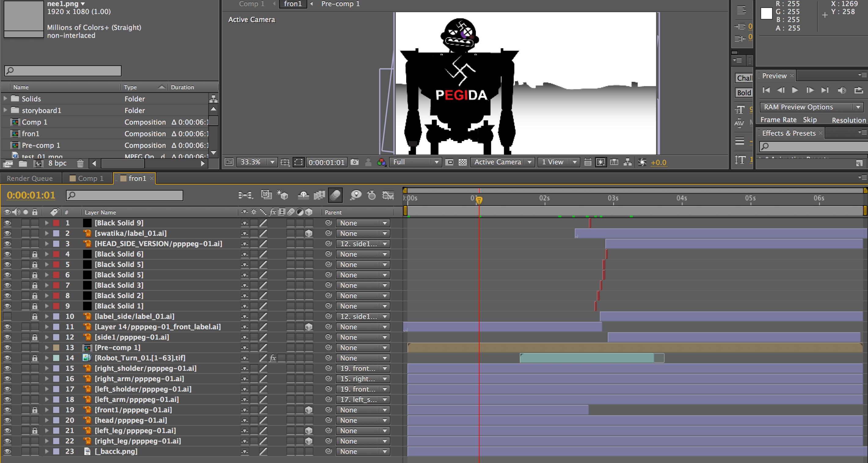Viewport: 868px width, 463px height.
Task: Click the Pre-comp 1 label color swatch
Action: (x=56, y=348)
